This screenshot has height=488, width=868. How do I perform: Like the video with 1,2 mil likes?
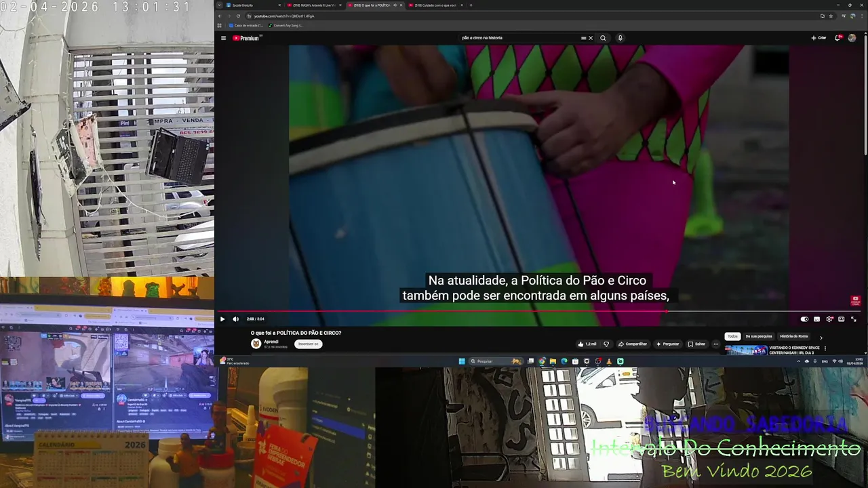click(587, 344)
